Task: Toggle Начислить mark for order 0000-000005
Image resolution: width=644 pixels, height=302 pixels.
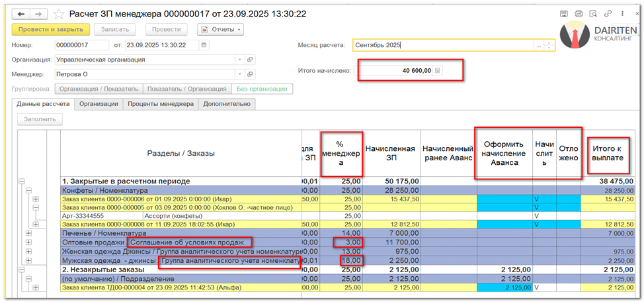Action: [x=545, y=207]
